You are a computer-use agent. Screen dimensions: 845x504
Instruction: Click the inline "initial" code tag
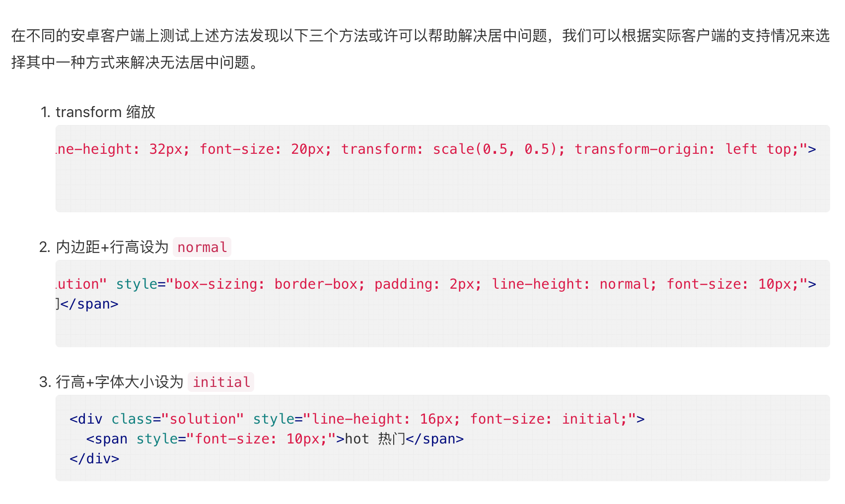(x=221, y=382)
